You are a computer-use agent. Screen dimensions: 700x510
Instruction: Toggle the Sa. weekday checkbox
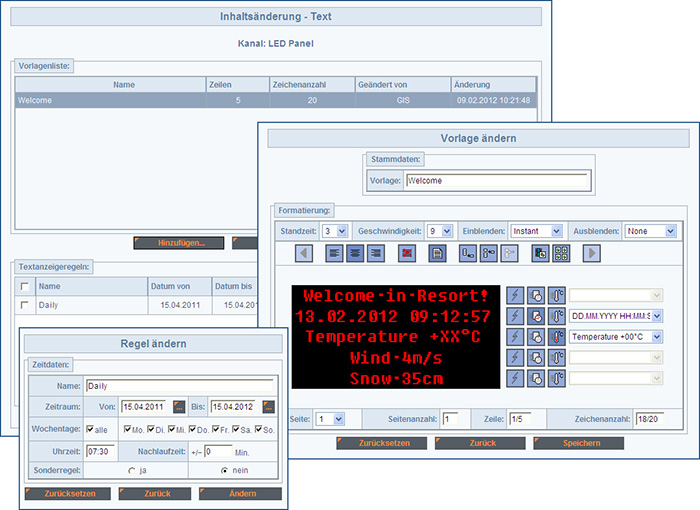(236, 429)
